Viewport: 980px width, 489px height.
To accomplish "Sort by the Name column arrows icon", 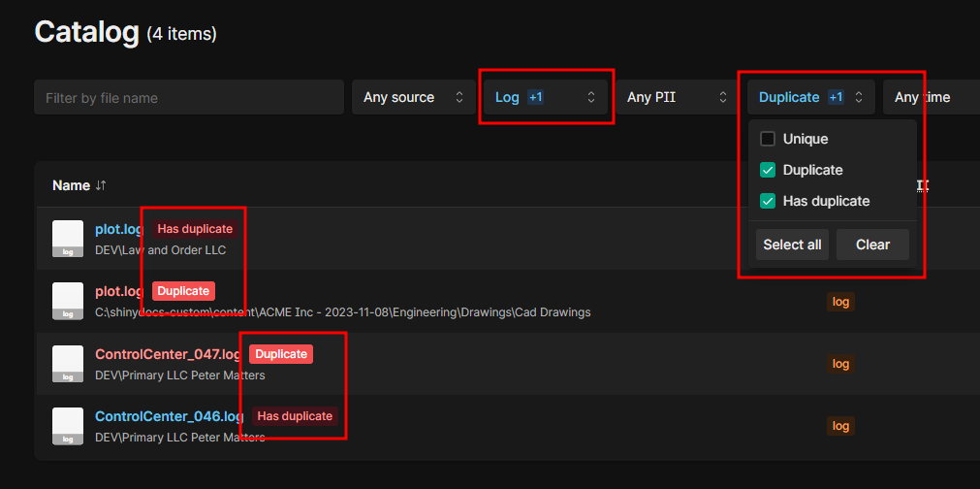I will 101,185.
